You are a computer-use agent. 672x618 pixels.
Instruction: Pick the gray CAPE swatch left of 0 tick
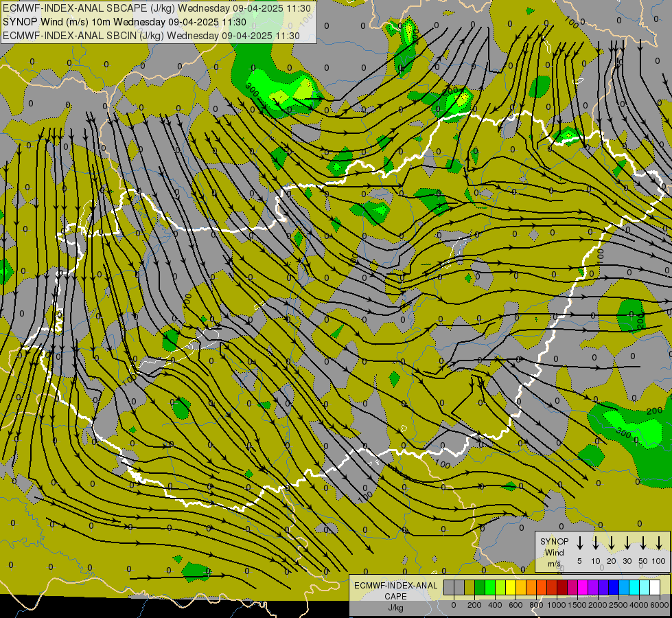pyautogui.click(x=449, y=588)
